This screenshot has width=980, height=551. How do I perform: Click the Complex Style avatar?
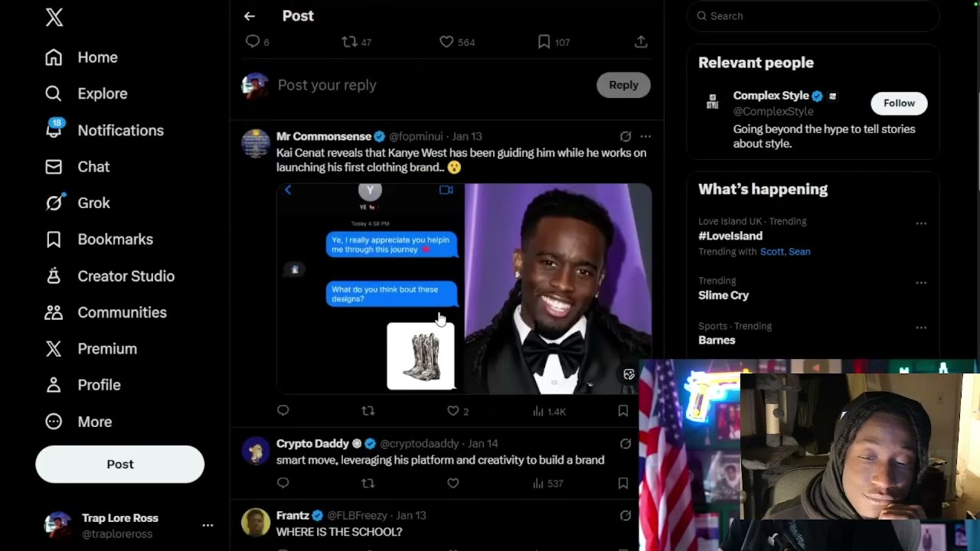[713, 103]
